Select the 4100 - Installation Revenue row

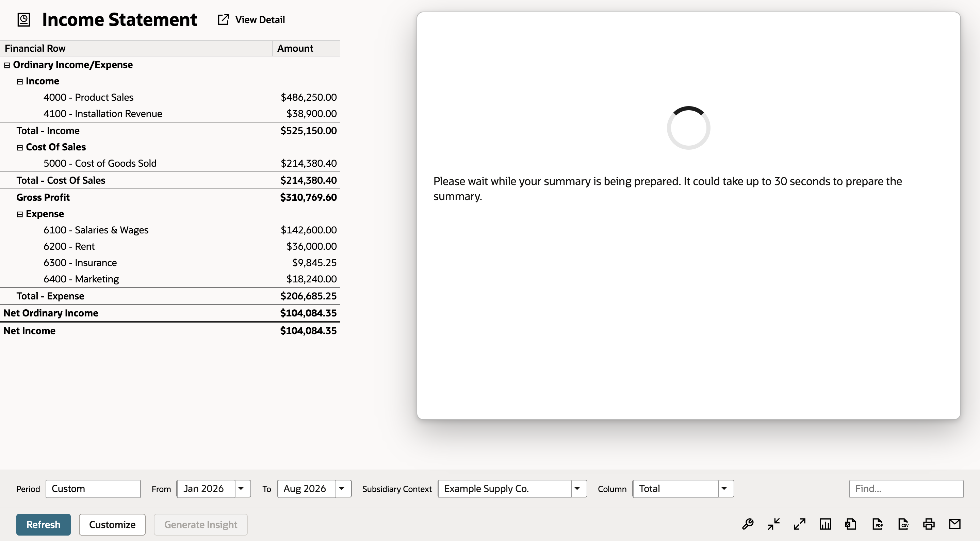[170, 114]
